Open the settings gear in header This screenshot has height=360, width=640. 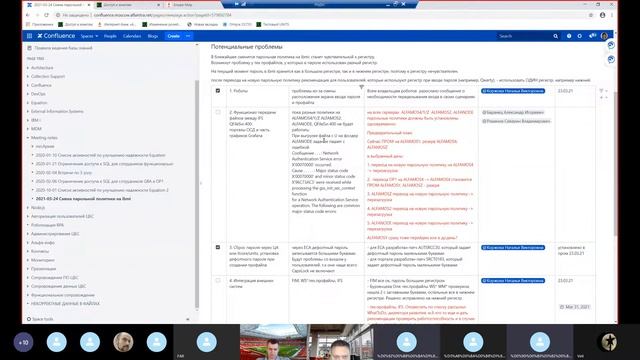point(580,36)
